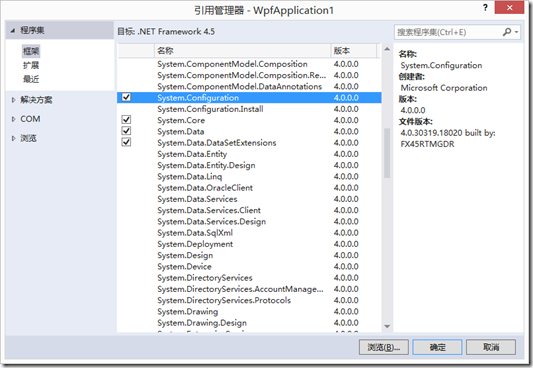
Task: Select System.Data.Services.Client row
Action: tap(249, 210)
